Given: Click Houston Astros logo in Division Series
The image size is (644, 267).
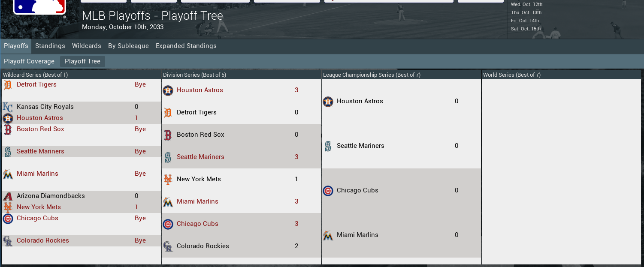Looking at the screenshot, I should coord(168,90).
